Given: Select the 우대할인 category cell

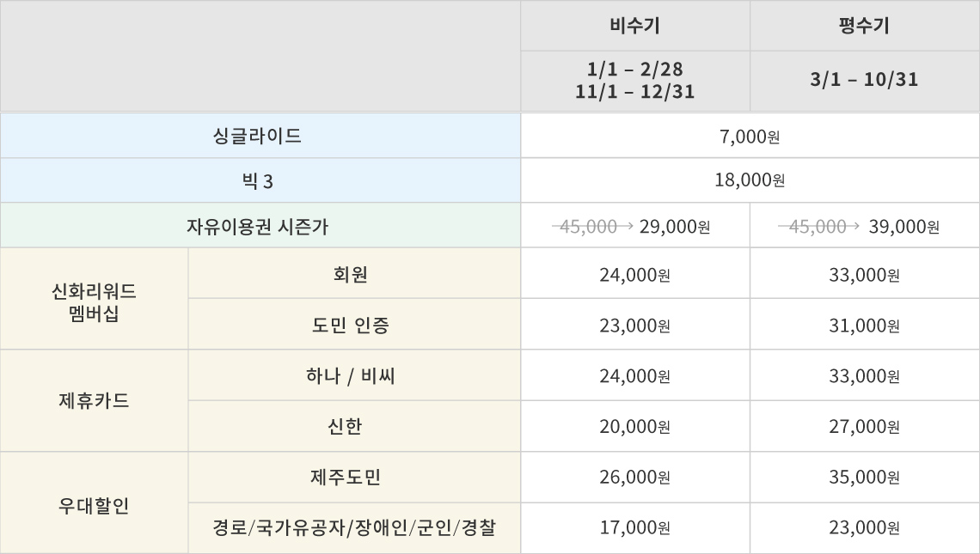Looking at the screenshot, I should pos(94,502).
